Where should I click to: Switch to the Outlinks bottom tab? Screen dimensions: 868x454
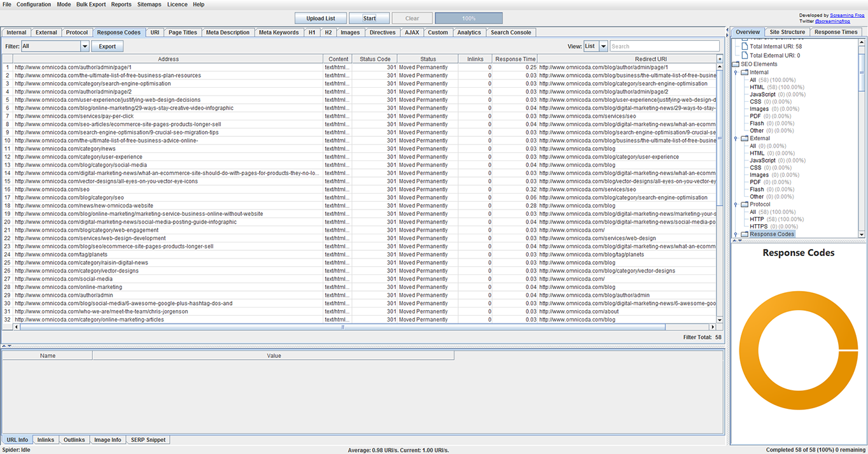point(74,440)
